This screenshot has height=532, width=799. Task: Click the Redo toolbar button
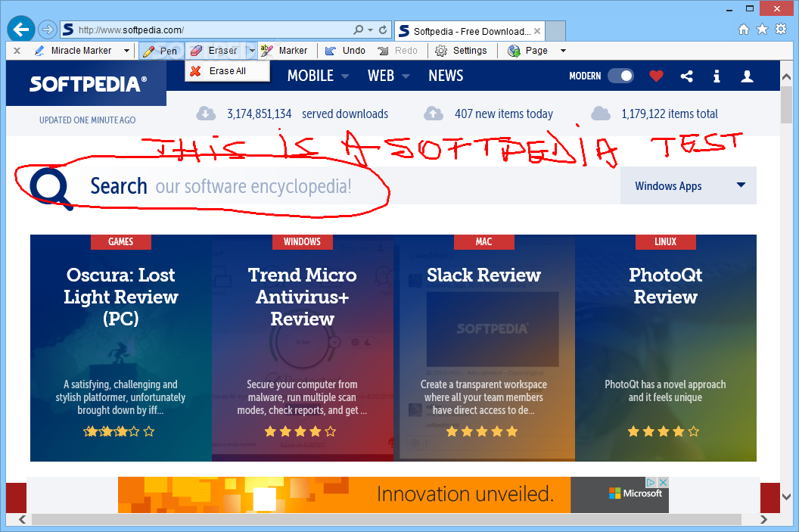coord(398,51)
